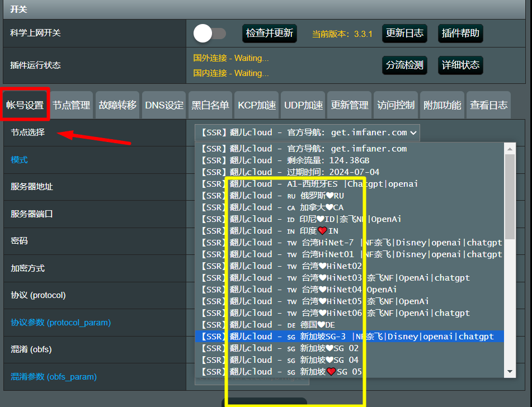Select the 过期时间 2024-07-04 option
The width and height of the screenshot is (532, 407).
pyautogui.click(x=350, y=172)
